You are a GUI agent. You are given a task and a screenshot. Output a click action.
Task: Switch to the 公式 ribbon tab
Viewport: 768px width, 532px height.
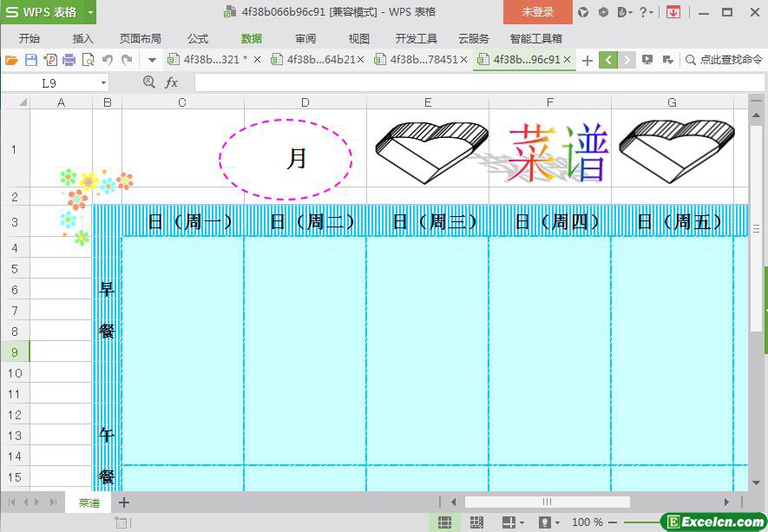pyautogui.click(x=198, y=38)
